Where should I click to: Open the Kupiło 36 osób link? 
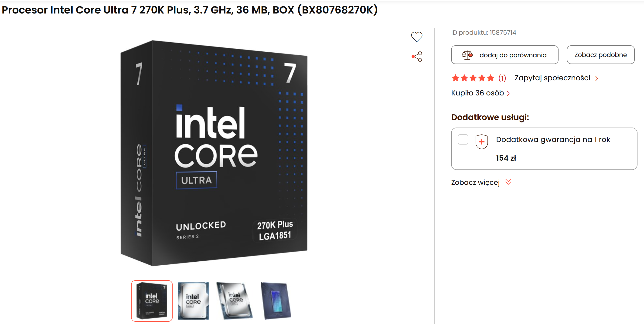(477, 93)
